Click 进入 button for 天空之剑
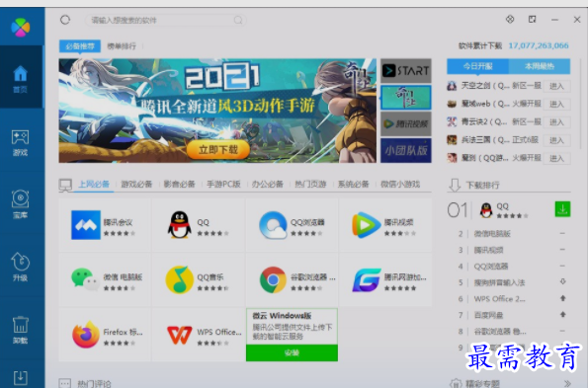588x388 pixels. tap(557, 86)
